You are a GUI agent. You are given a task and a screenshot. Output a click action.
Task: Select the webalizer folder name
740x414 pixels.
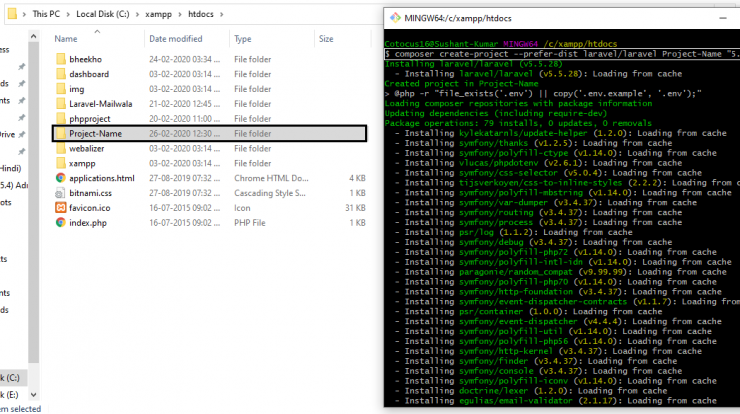click(x=87, y=149)
